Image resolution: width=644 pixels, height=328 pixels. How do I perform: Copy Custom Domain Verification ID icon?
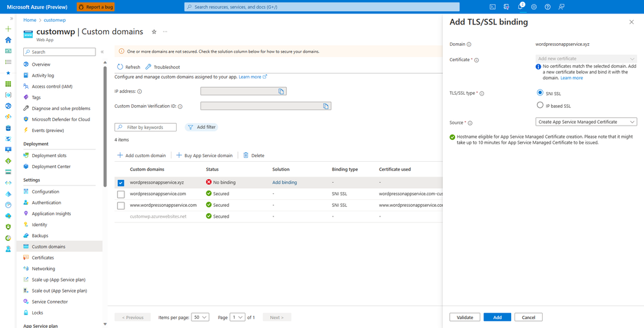point(326,106)
